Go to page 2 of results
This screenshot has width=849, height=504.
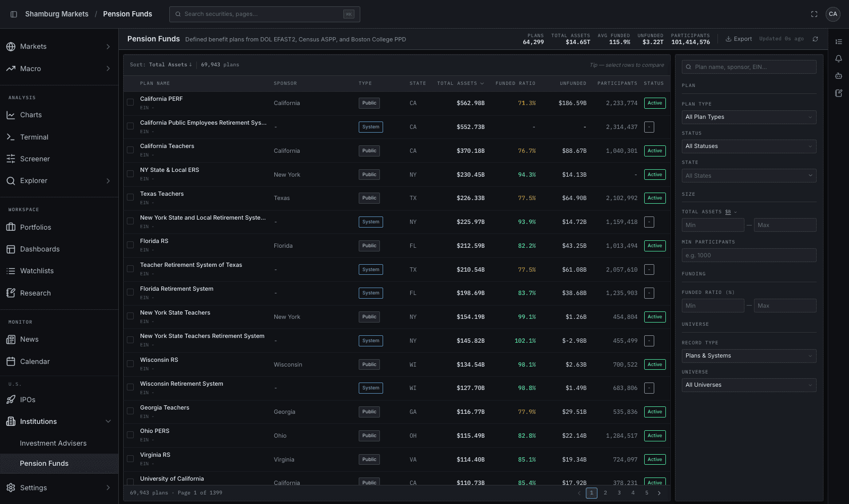tap(605, 493)
